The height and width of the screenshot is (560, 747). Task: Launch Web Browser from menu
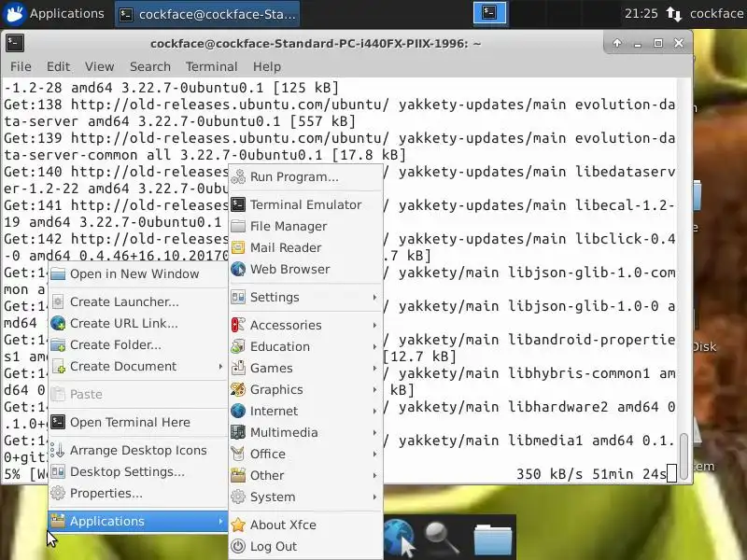305,269
